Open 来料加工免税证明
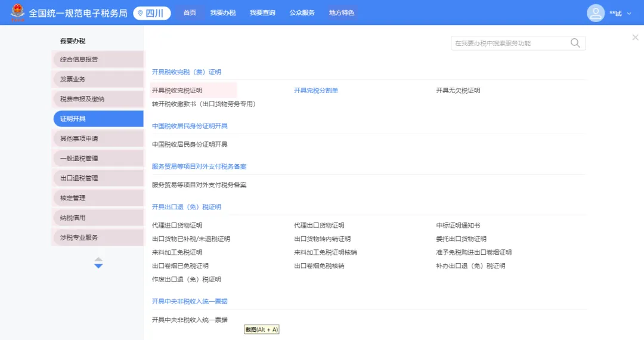 point(177,252)
